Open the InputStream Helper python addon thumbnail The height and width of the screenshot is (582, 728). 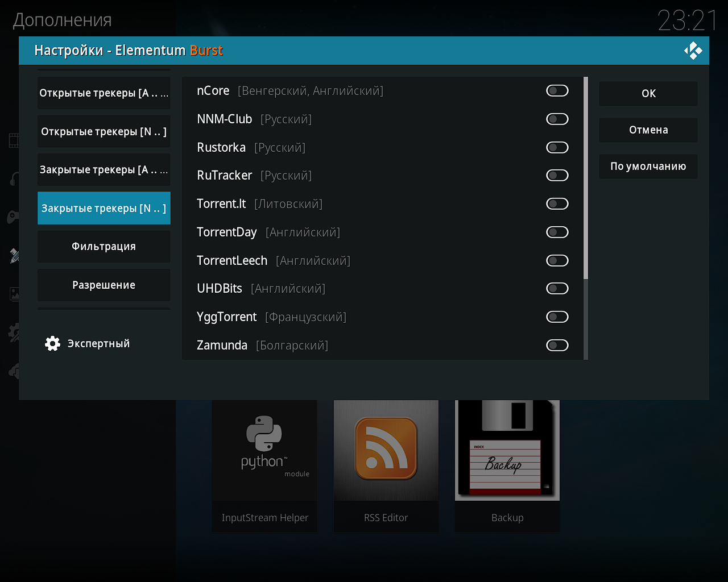point(264,450)
